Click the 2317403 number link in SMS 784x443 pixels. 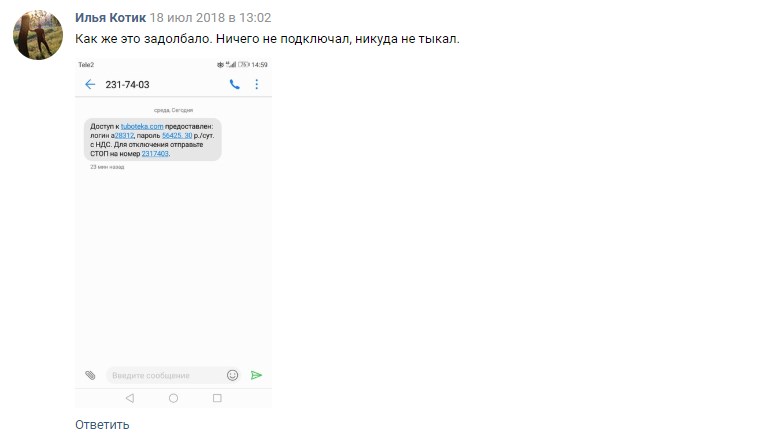(x=155, y=154)
